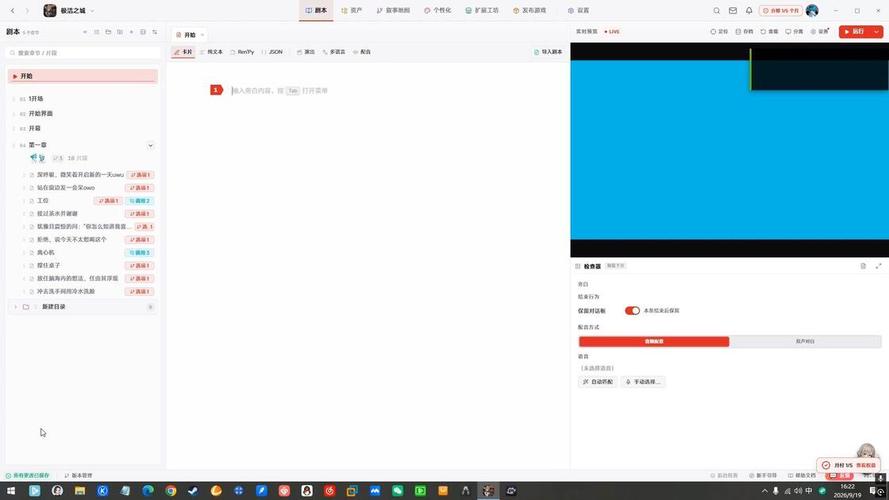Click the red card number 1 marker
This screenshot has width=889, height=500.
(x=216, y=90)
